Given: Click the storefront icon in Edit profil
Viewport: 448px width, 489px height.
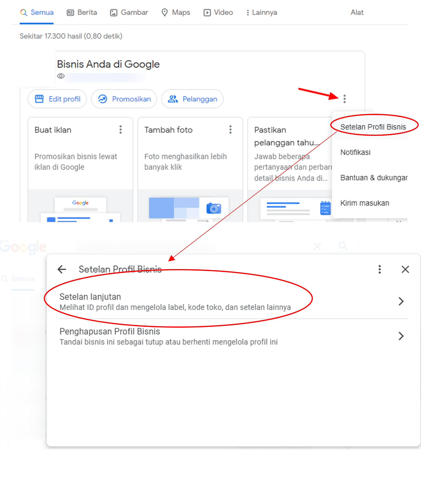Looking at the screenshot, I should pyautogui.click(x=39, y=99).
